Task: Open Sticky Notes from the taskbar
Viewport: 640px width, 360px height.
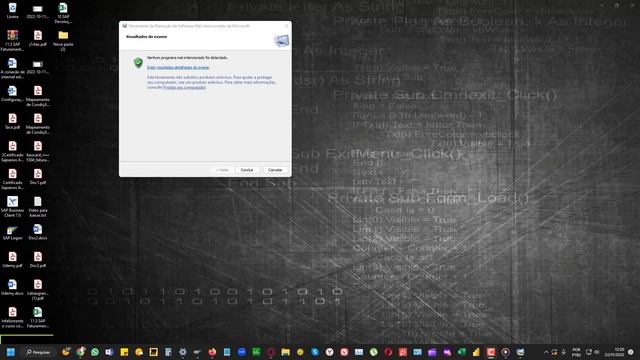Action: click(124, 352)
